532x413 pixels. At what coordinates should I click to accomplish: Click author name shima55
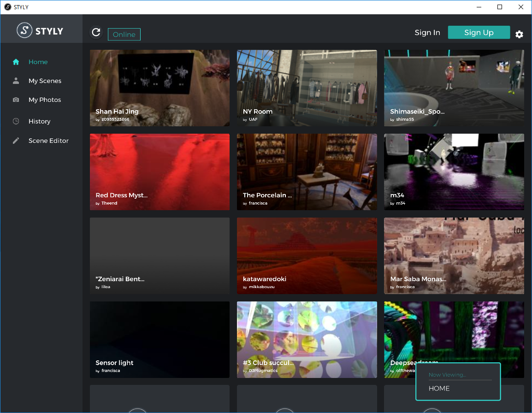tap(405, 119)
